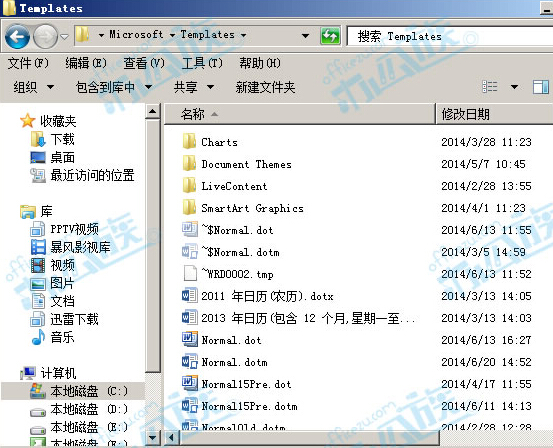Viewport: 553px width, 448px height.
Task: Toggle the preview pane icon
Action: point(540,87)
